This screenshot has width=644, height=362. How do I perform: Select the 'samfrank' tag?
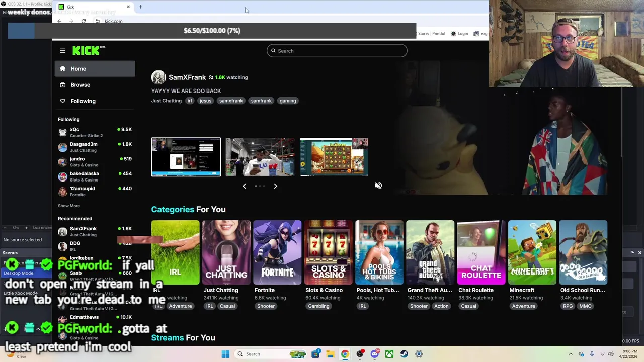[x=261, y=101]
